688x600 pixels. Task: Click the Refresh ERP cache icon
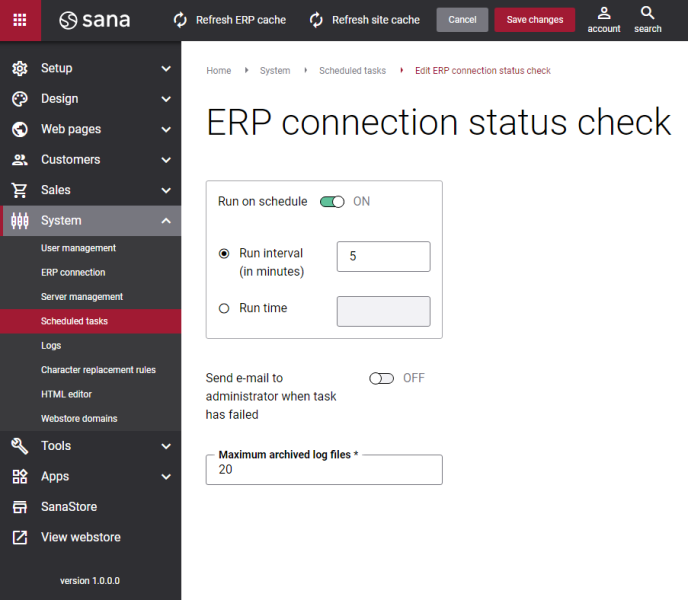[x=180, y=20]
